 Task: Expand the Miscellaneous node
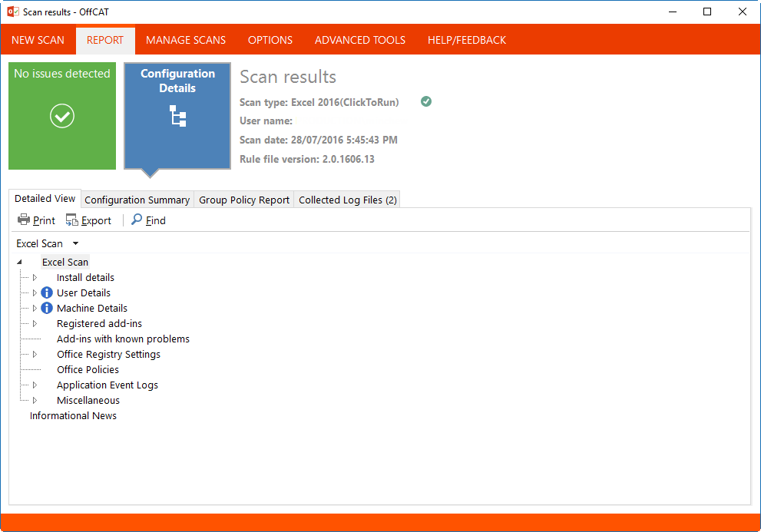35,401
